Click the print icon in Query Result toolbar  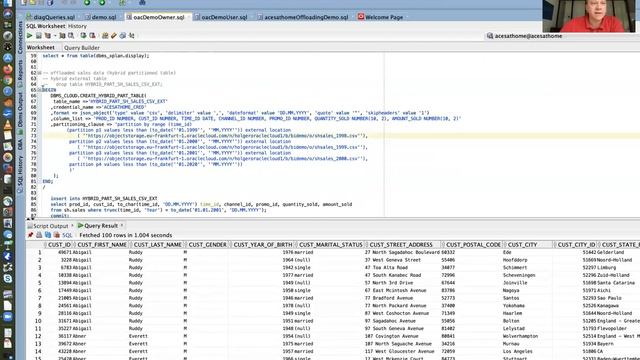[39, 235]
